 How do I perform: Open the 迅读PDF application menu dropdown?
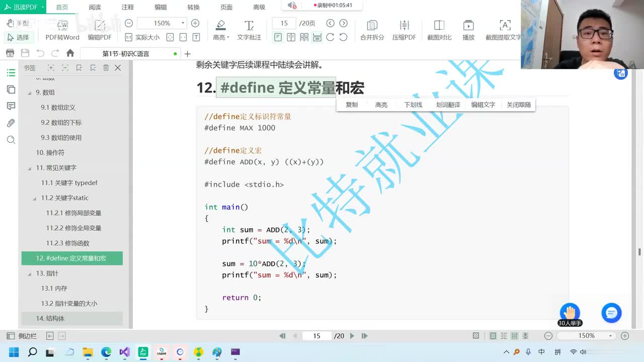click(24, 7)
